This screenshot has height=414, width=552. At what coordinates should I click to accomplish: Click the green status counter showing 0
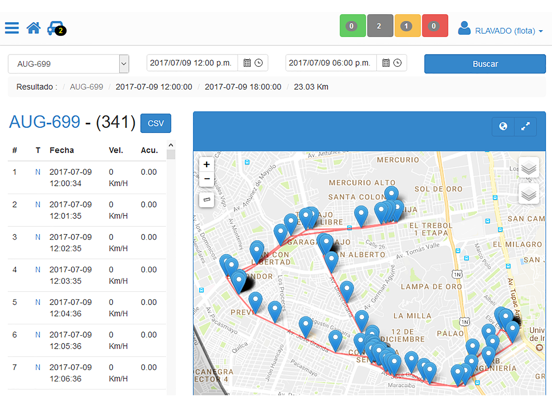(x=352, y=26)
